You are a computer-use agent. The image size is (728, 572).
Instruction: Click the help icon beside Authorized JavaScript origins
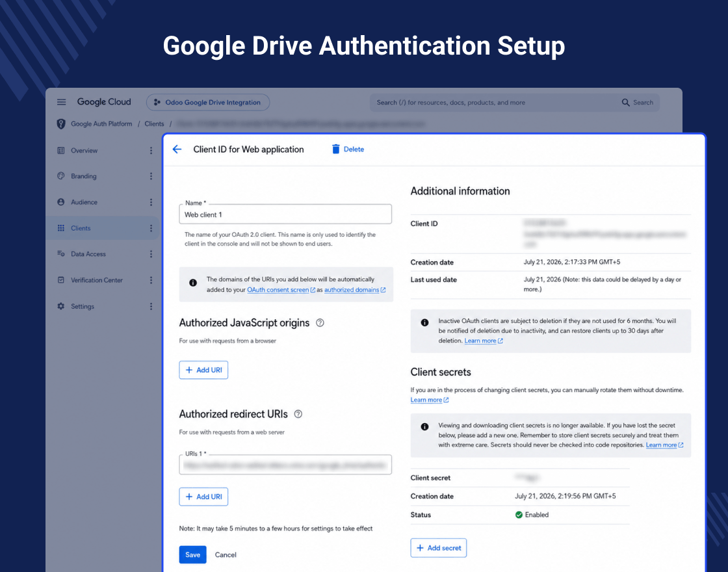(320, 322)
